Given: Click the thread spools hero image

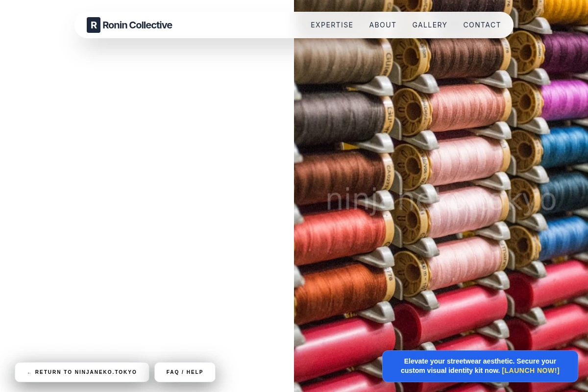Looking at the screenshot, I should tap(441, 196).
